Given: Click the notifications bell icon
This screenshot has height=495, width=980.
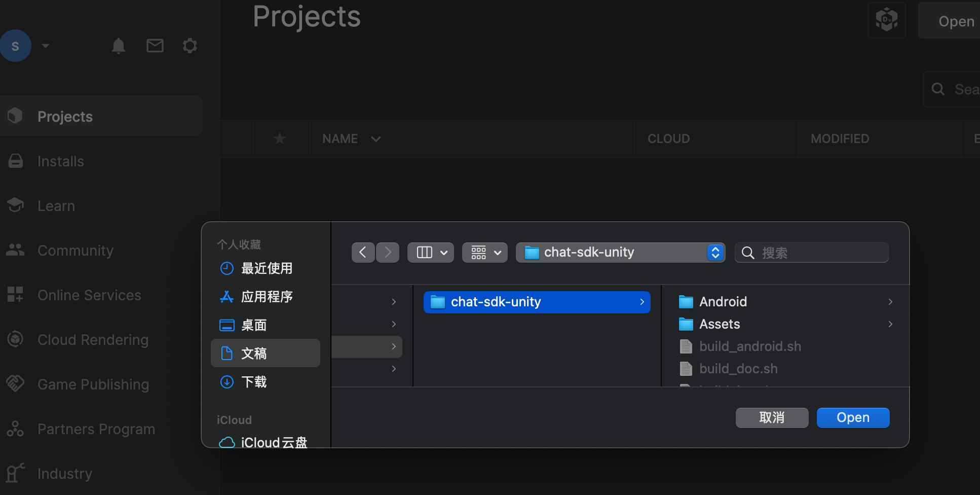Looking at the screenshot, I should [119, 46].
